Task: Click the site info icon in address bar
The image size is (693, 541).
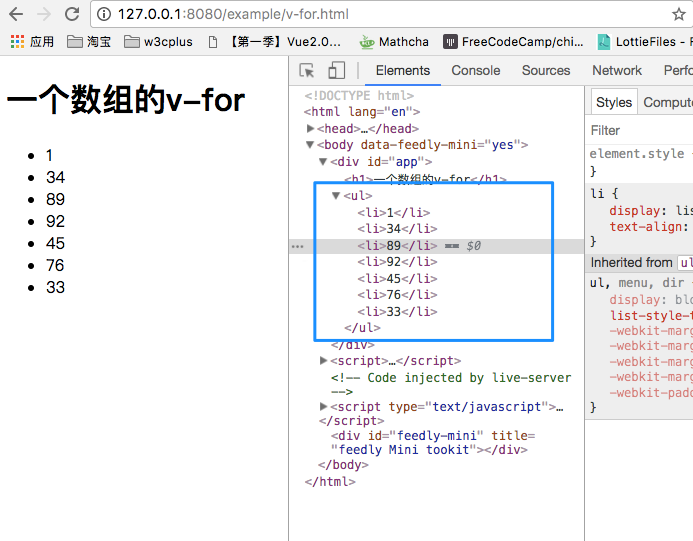Action: (104, 14)
